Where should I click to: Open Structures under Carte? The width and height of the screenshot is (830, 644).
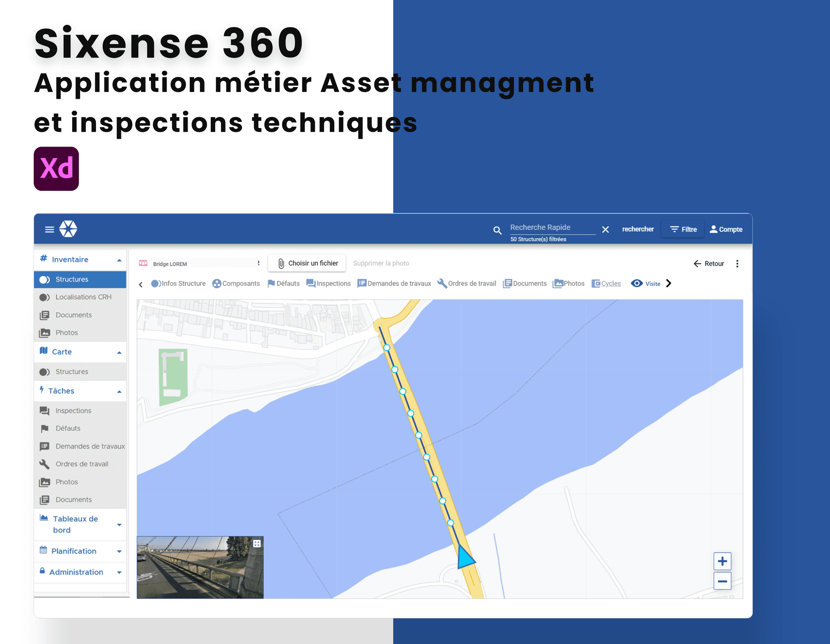pyautogui.click(x=80, y=372)
